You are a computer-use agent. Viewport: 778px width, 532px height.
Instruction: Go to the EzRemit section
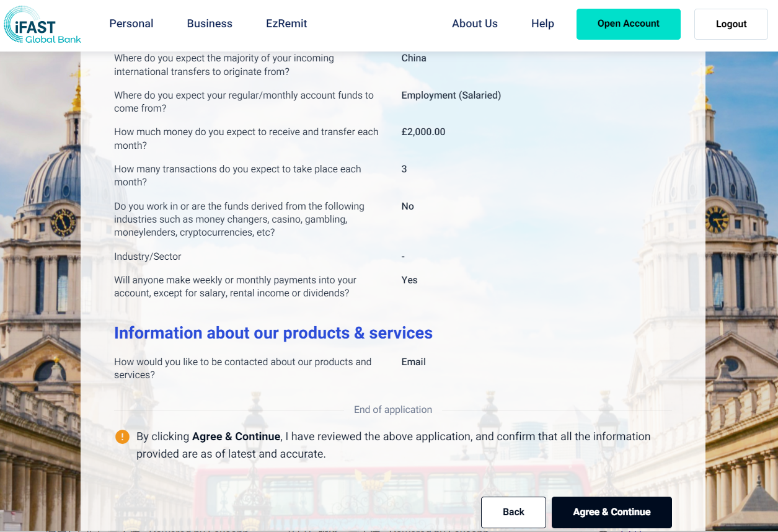pyautogui.click(x=286, y=24)
